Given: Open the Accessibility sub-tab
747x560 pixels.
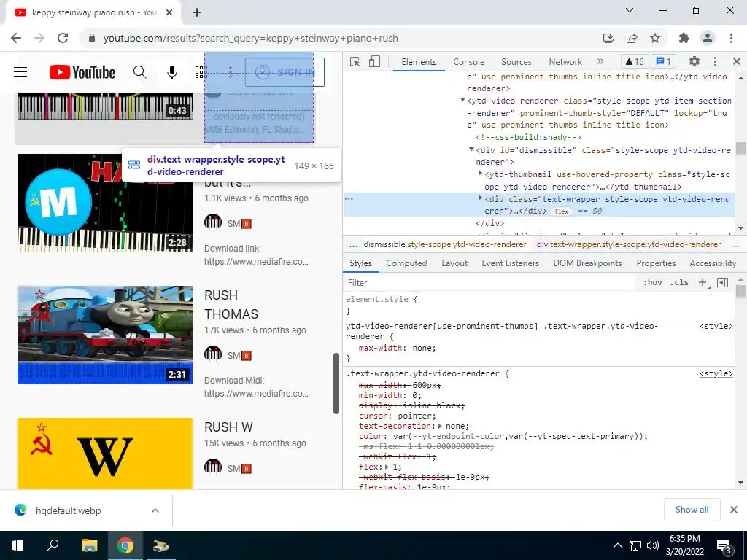Looking at the screenshot, I should [x=713, y=263].
